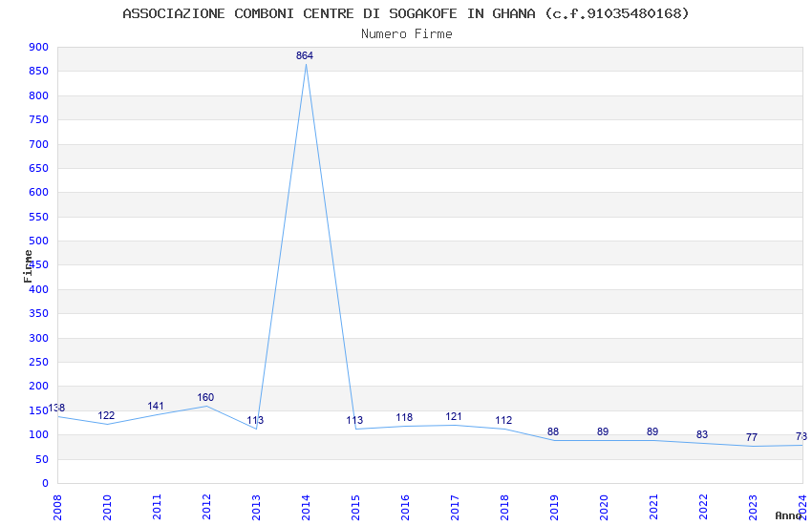Image resolution: width=812 pixels, height=525 pixels.
Task: Click the 112 data label for 2018
Action: [x=503, y=421]
